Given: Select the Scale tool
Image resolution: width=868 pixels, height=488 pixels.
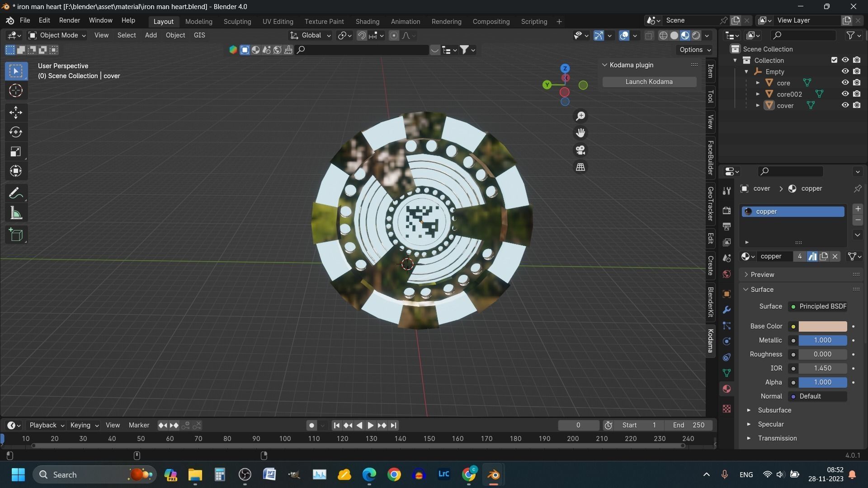Looking at the screenshot, I should [x=16, y=151].
